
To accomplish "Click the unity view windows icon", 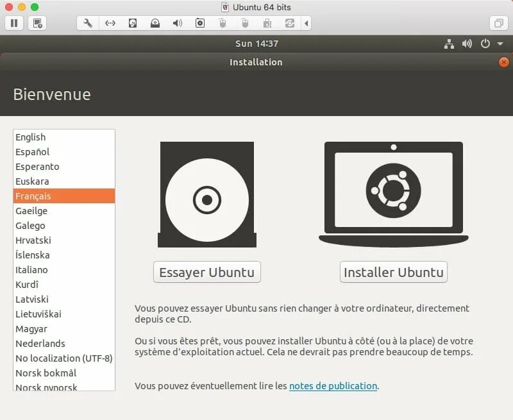I will [499, 23].
